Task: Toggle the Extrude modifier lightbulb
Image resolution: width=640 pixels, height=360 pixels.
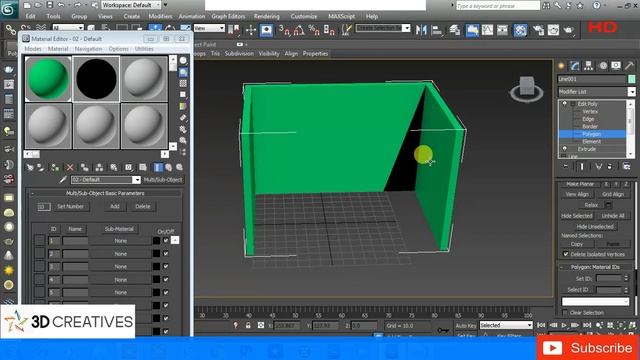Action: [x=564, y=149]
